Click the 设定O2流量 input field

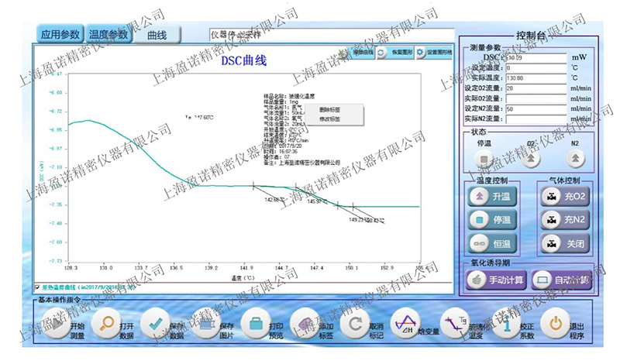tap(535, 88)
